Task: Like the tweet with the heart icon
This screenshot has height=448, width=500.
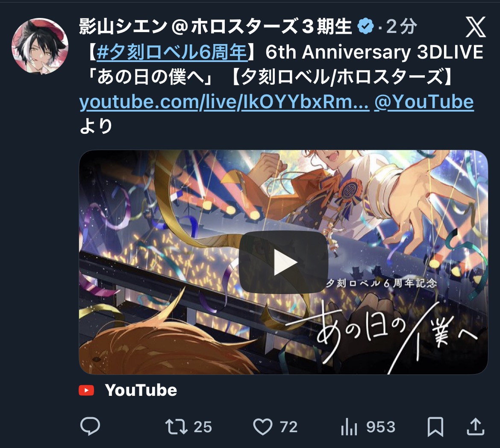Action: [x=263, y=427]
